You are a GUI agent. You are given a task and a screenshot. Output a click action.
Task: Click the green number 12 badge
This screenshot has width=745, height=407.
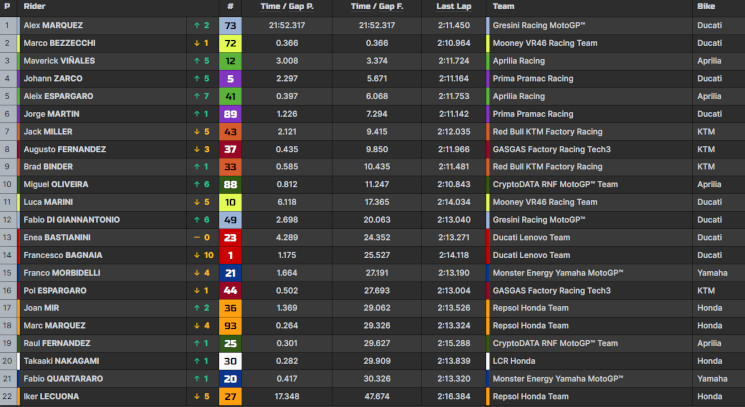click(230, 61)
